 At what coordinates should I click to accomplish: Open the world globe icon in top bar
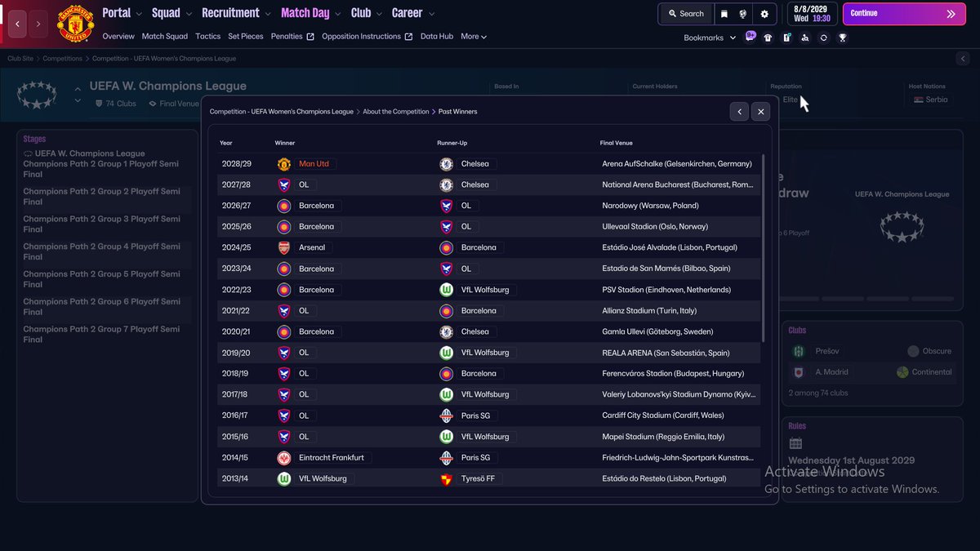744,14
